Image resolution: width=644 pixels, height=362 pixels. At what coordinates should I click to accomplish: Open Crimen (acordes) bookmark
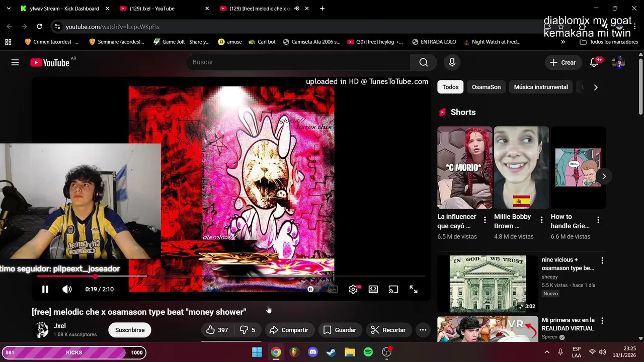[51, 42]
